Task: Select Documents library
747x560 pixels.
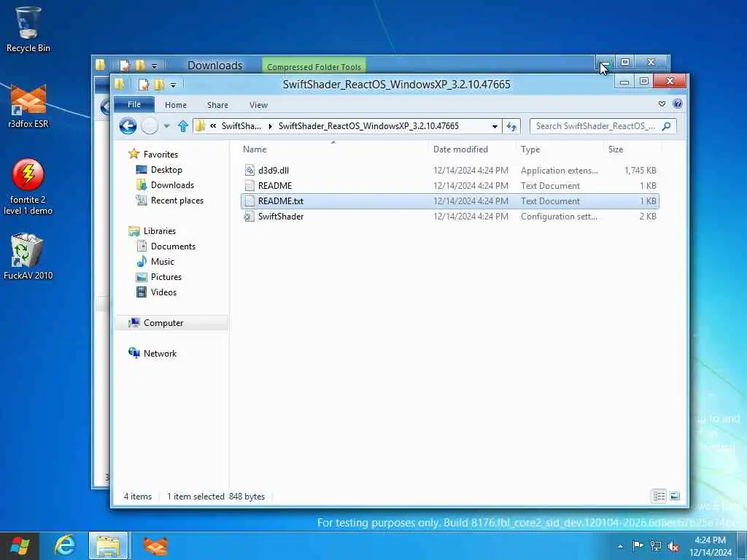Action: (x=173, y=246)
